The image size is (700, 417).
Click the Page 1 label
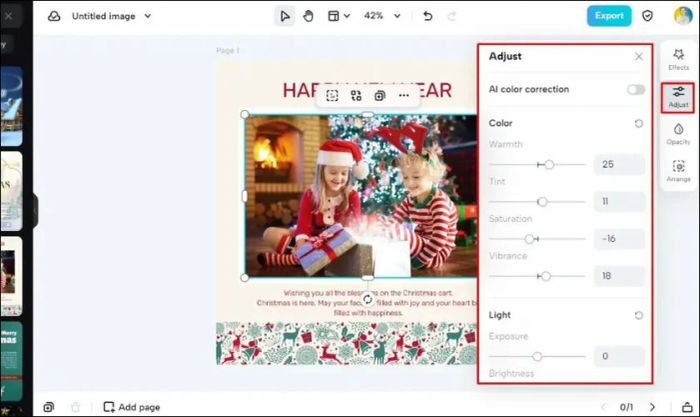(x=228, y=50)
